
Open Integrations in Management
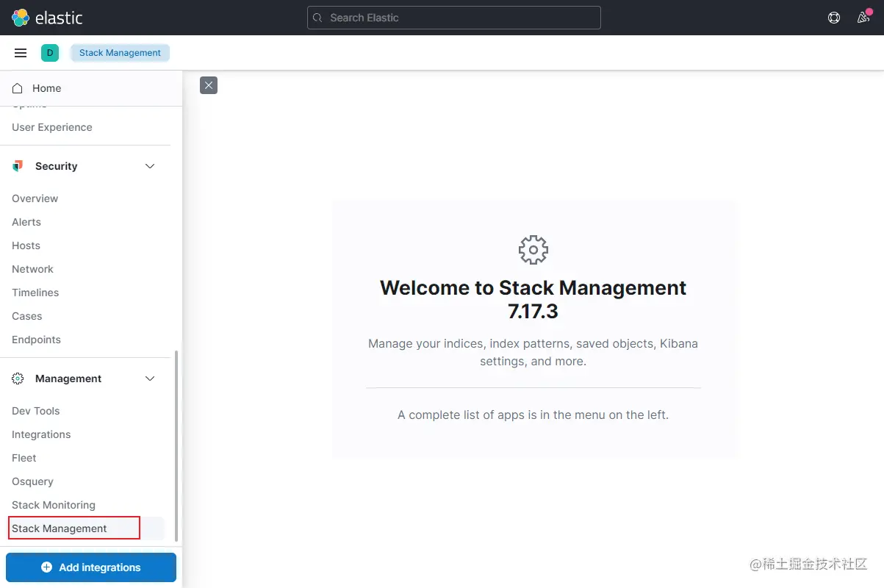[41, 434]
